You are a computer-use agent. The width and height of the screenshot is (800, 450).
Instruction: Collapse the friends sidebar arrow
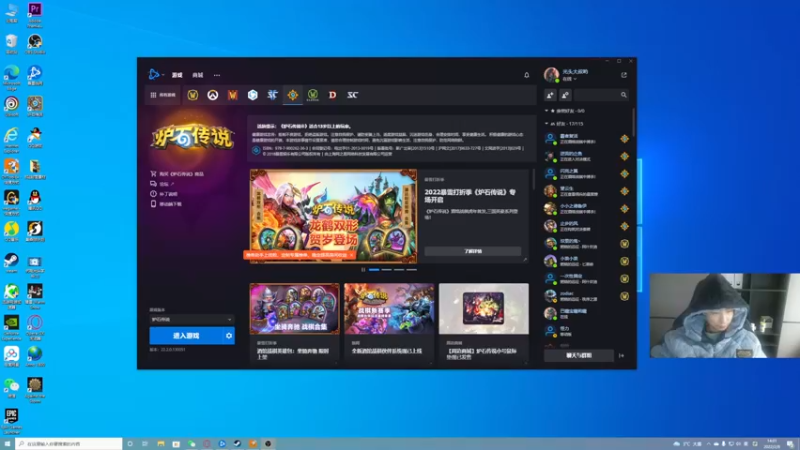click(621, 356)
